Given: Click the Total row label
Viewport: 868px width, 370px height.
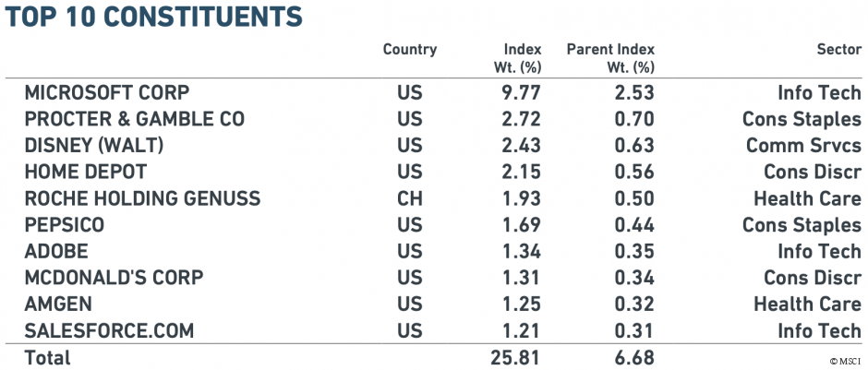Looking at the screenshot, I should click(x=47, y=357).
